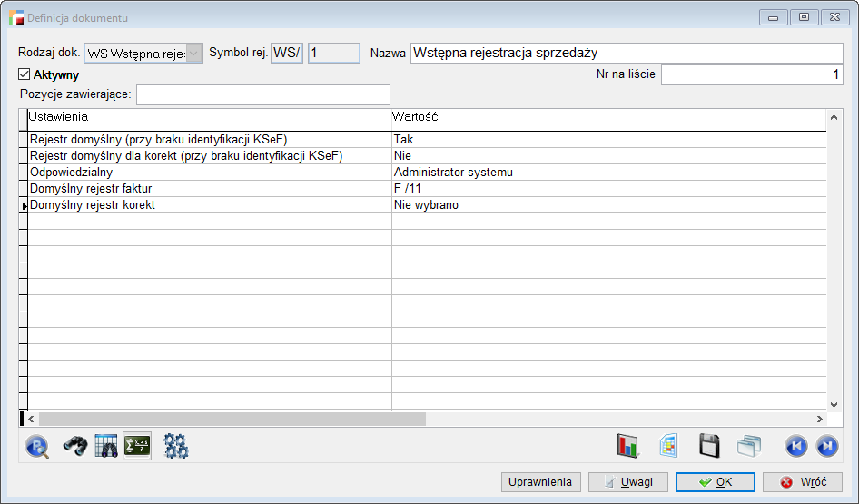
Task: Open settings with the blue gears icon
Action: (175, 446)
